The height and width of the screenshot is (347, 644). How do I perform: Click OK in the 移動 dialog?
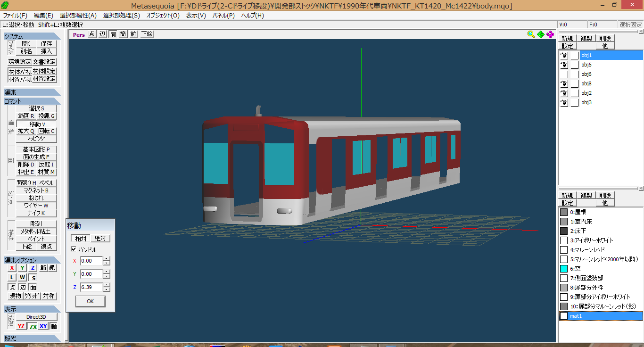coord(90,301)
